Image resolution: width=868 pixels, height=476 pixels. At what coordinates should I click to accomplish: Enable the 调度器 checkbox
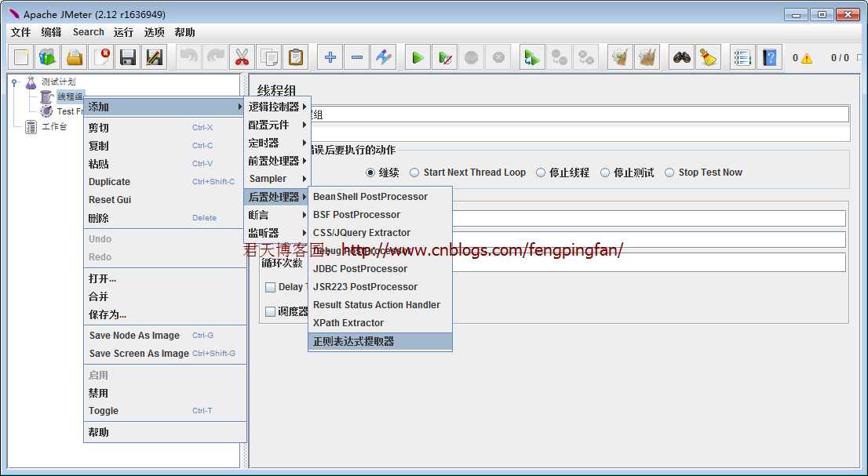click(270, 312)
